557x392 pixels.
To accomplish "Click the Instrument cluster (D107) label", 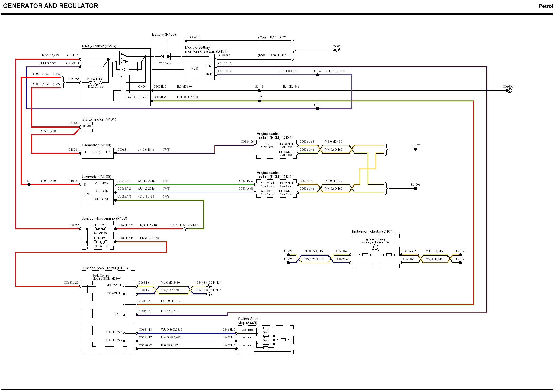I will tap(372, 231).
